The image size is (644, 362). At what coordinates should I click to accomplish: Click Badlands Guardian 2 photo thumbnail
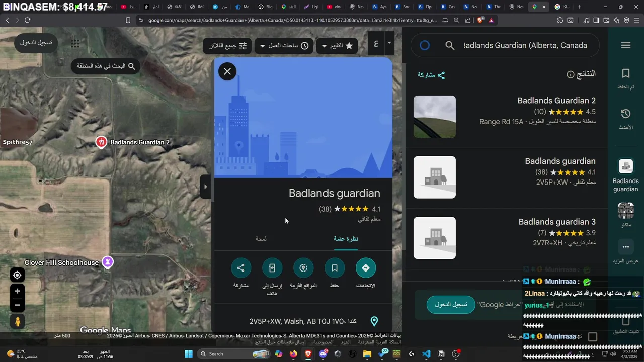click(x=435, y=117)
